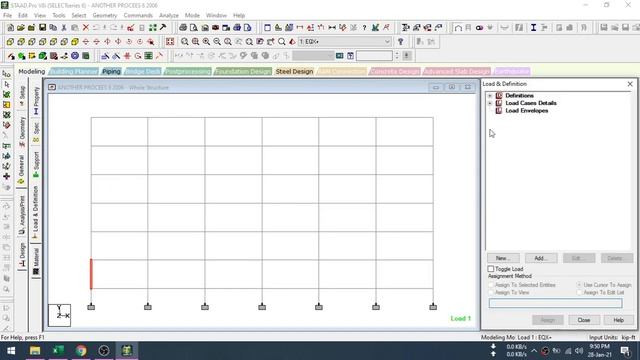640x360 pixels.
Task: Select Assign To View radio option
Action: coord(491,293)
